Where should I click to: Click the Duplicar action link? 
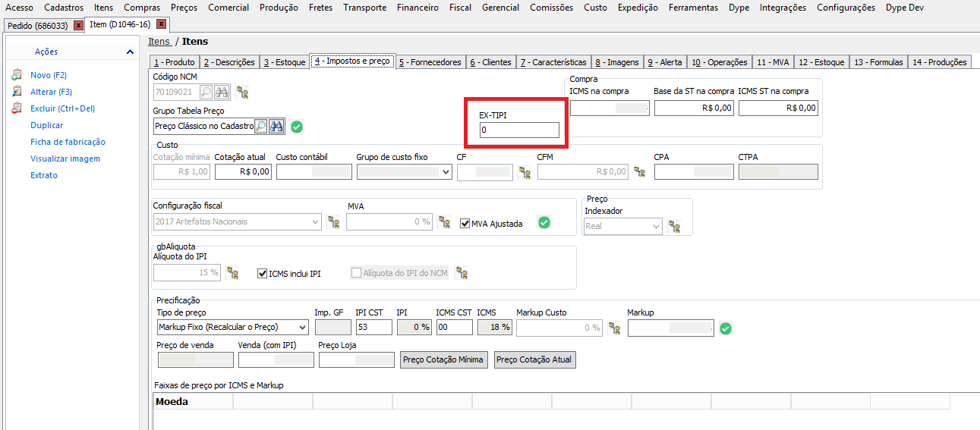coord(47,125)
